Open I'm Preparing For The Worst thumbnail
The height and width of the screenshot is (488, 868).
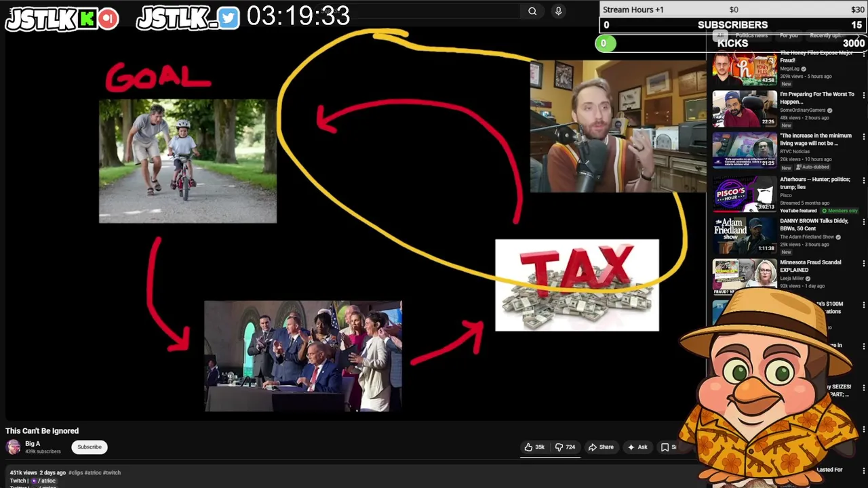coord(745,108)
